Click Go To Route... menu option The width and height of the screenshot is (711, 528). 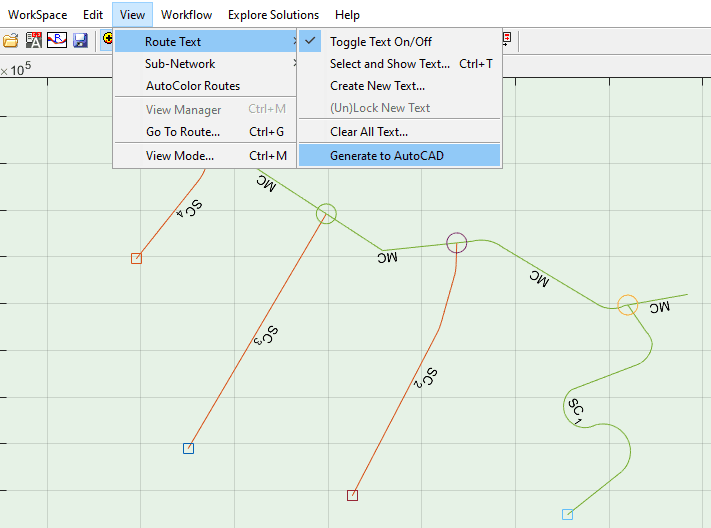click(183, 132)
